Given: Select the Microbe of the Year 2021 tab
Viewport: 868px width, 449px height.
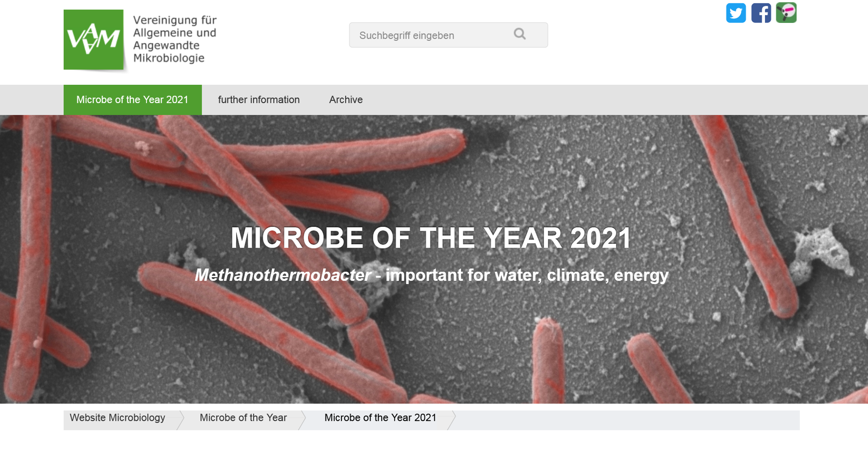Looking at the screenshot, I should coord(132,100).
